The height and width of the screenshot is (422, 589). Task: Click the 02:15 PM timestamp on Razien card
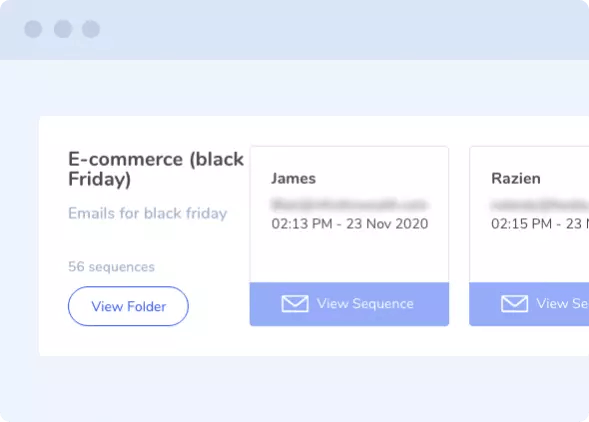(540, 224)
